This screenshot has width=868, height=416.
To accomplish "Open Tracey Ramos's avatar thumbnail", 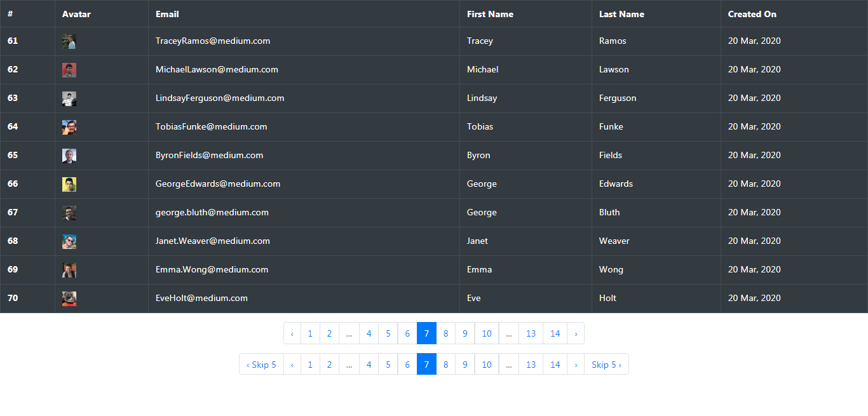I will coord(69,41).
